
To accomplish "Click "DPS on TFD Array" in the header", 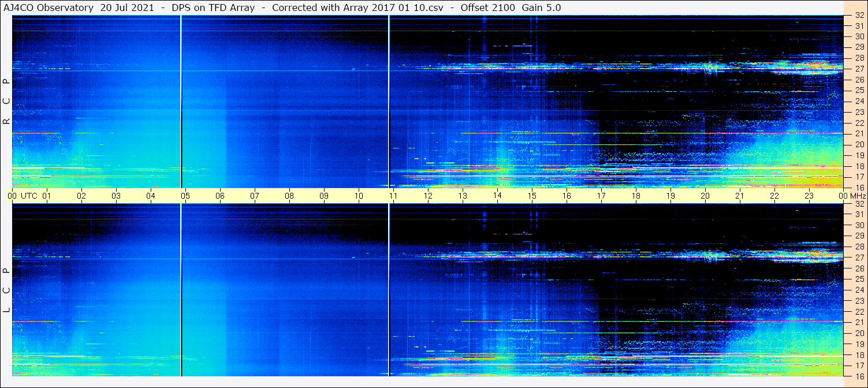I will 213,8.
